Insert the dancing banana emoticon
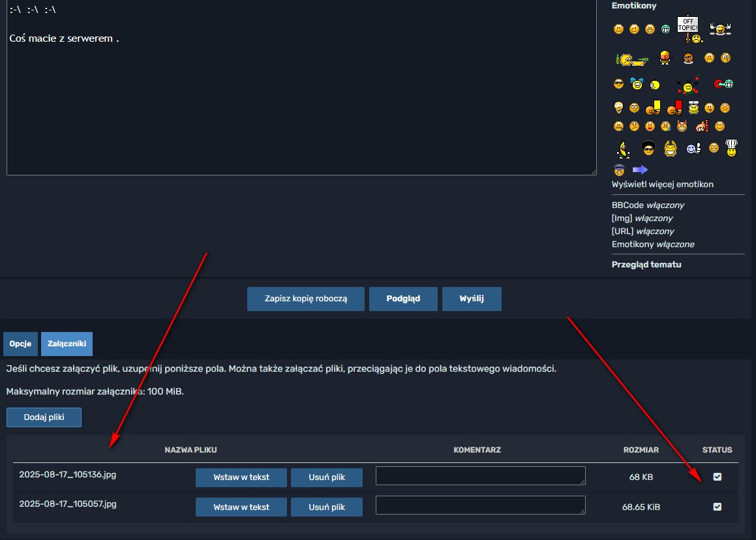 (x=624, y=149)
